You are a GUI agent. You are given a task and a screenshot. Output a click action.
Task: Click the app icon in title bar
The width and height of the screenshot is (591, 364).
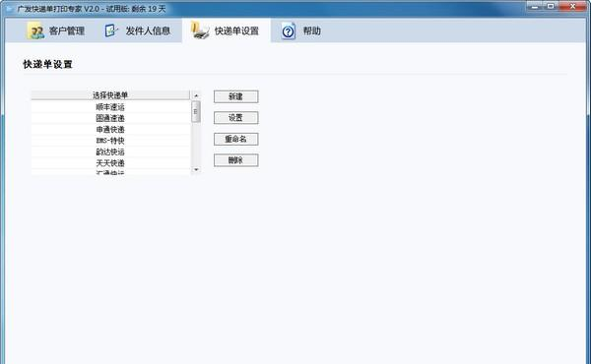click(9, 8)
